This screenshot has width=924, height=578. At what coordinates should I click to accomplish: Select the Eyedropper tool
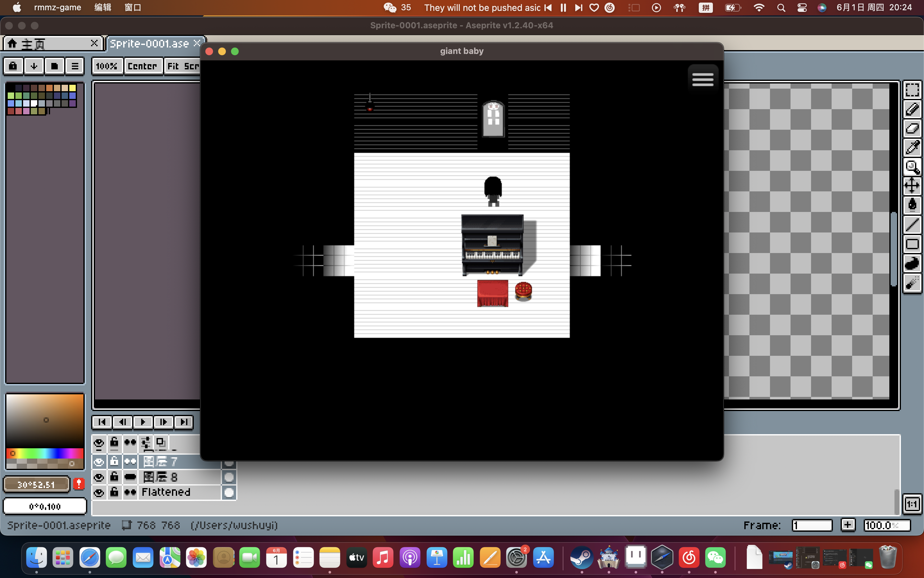tap(912, 148)
